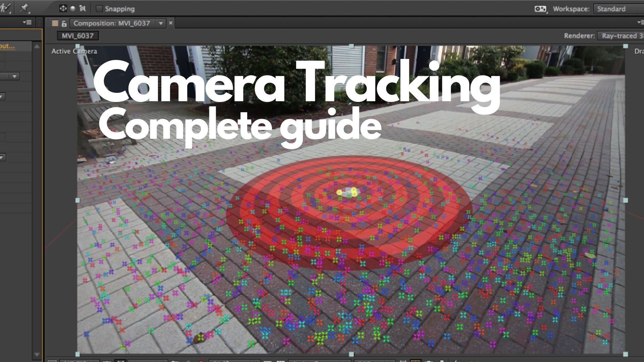Change the Workspace from Standard
This screenshot has width=644, height=362.
tap(614, 9)
